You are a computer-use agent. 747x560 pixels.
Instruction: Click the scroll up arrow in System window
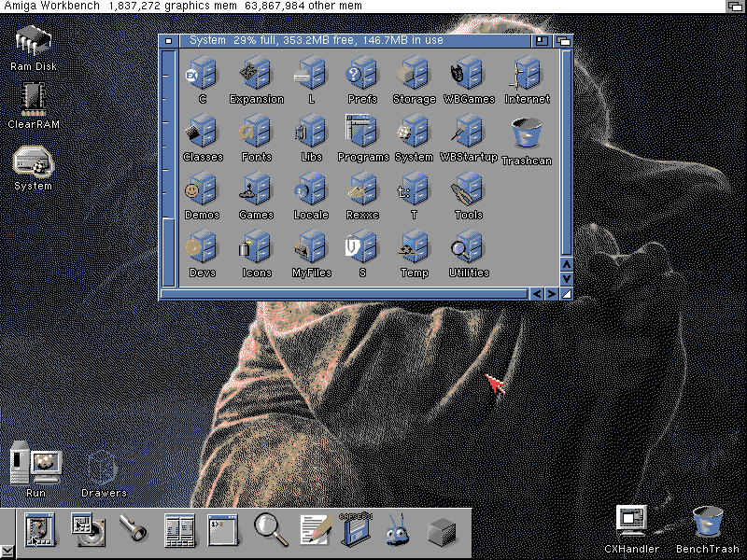pyautogui.click(x=567, y=264)
